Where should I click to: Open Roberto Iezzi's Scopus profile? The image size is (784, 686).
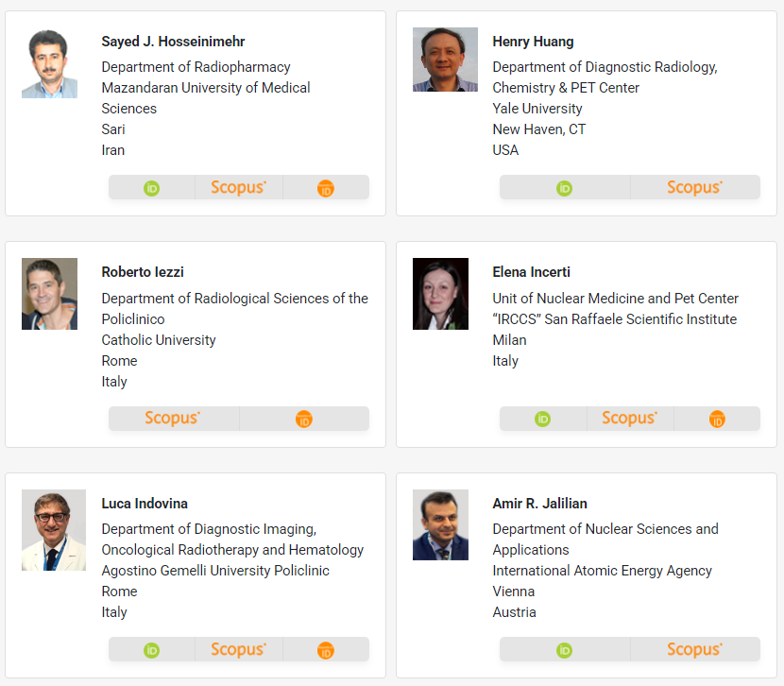173,418
